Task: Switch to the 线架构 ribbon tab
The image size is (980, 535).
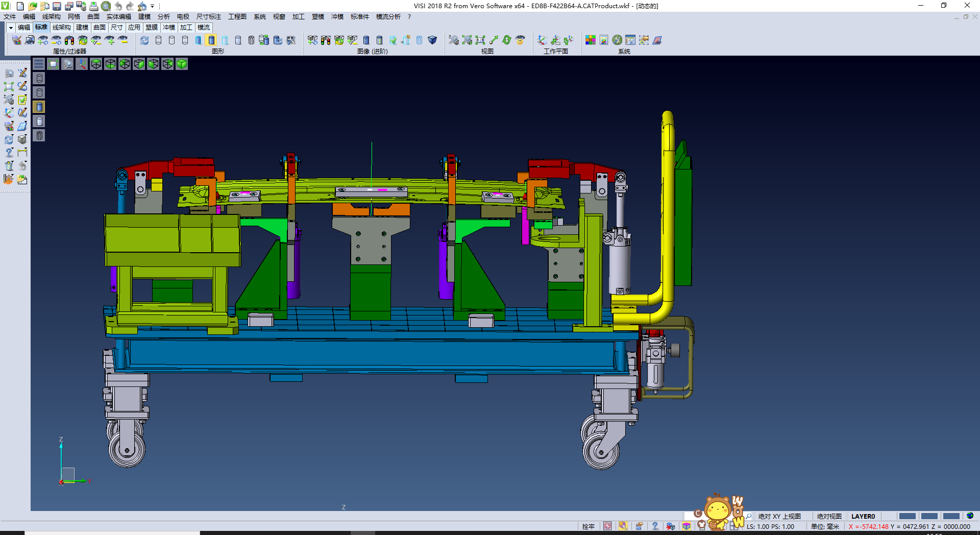Action: coord(61,28)
